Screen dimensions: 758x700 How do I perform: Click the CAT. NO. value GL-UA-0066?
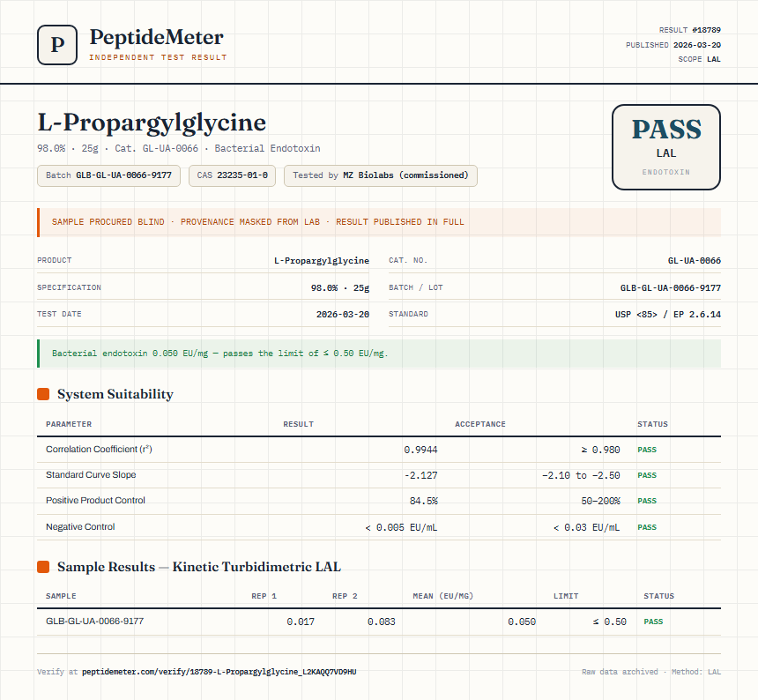pyautogui.click(x=695, y=261)
